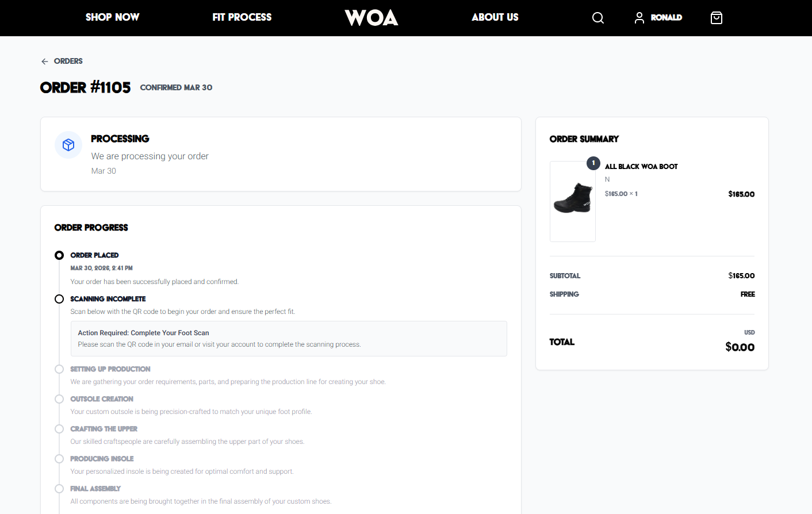The width and height of the screenshot is (812, 514).
Task: Click the quantity badge on the boot thumbnail
Action: [x=593, y=163]
